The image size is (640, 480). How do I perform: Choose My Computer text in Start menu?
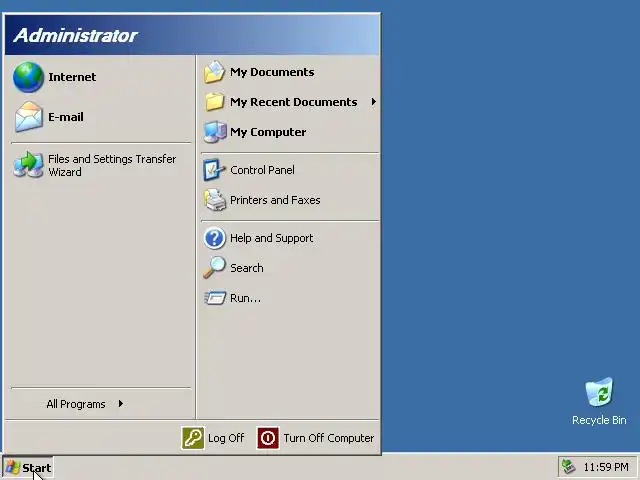tap(268, 132)
